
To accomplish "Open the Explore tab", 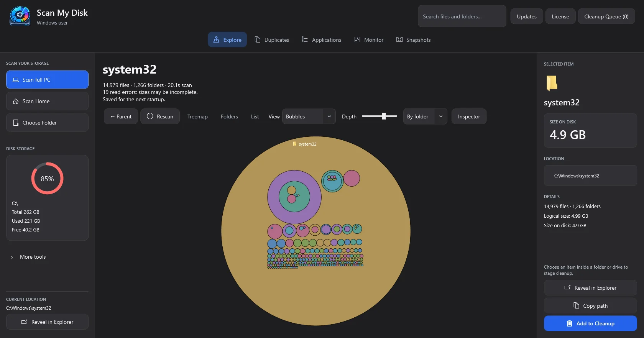I will [227, 39].
